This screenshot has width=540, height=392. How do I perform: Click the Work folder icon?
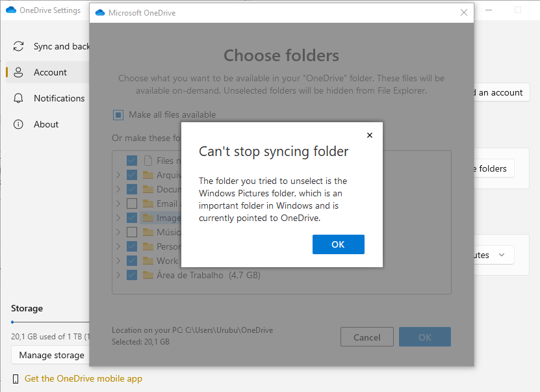click(x=148, y=261)
